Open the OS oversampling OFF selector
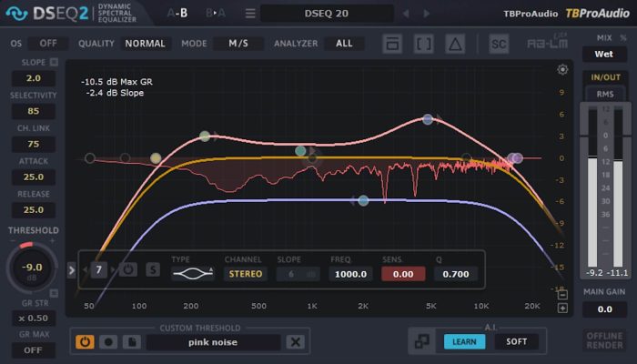 click(x=48, y=44)
